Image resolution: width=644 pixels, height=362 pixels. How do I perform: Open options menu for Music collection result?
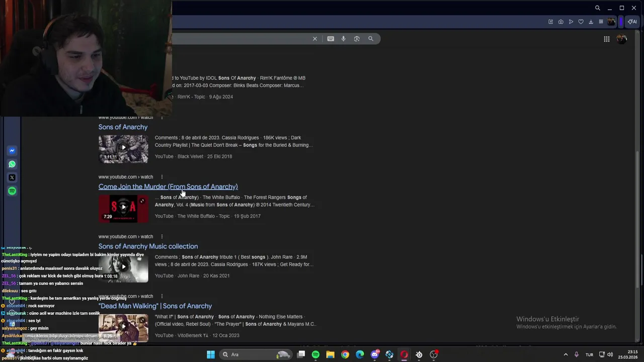click(162, 236)
